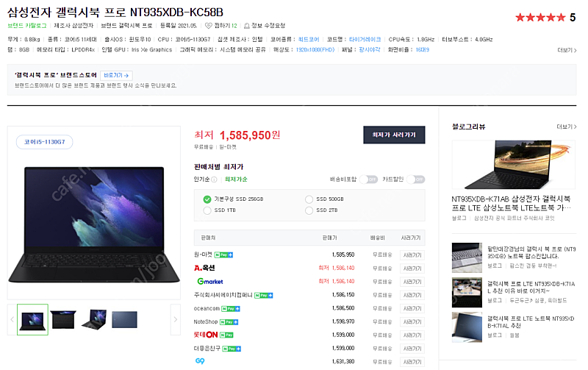Click the N Pay badge next to 더좋은친구
The image size is (588, 370).
click(232, 349)
